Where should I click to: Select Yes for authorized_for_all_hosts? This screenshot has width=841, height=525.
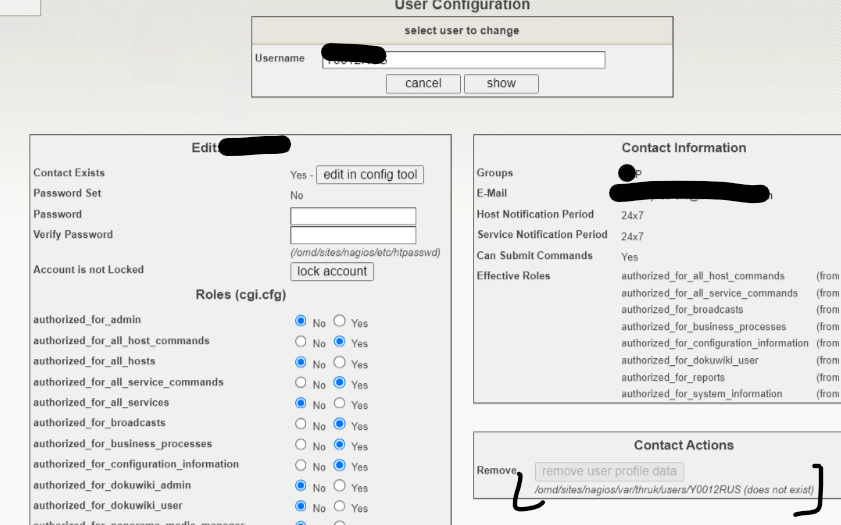click(x=340, y=363)
